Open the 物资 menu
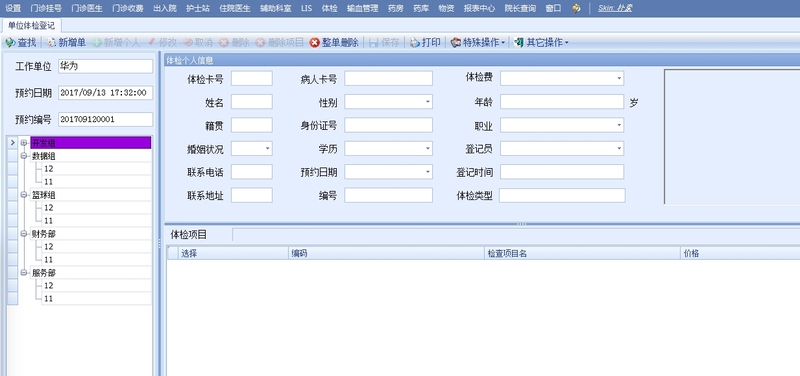Viewport: 800px width, 376px height. [446, 9]
